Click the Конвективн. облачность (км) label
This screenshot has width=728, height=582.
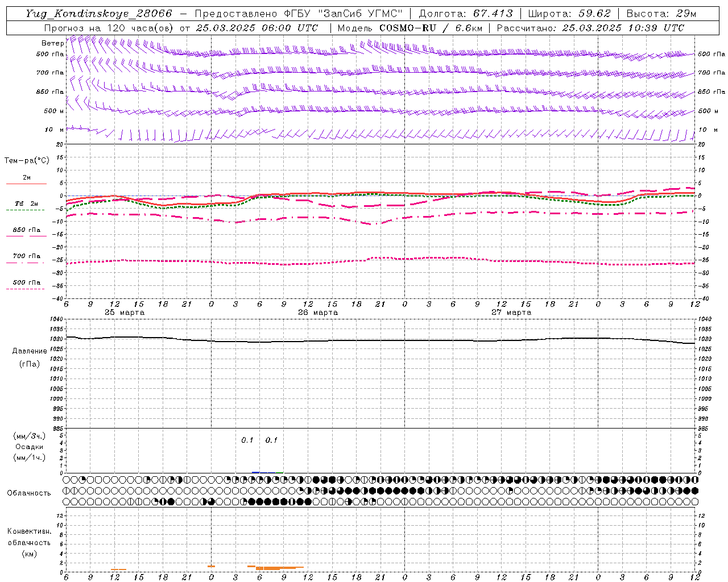click(29, 542)
